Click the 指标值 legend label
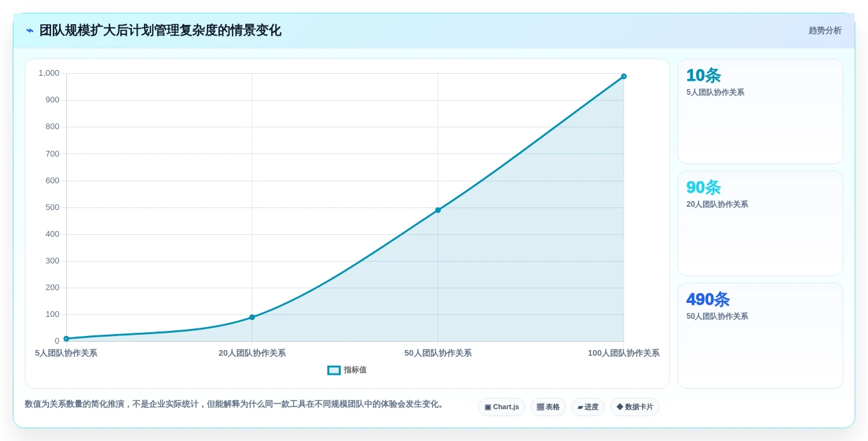 point(355,370)
